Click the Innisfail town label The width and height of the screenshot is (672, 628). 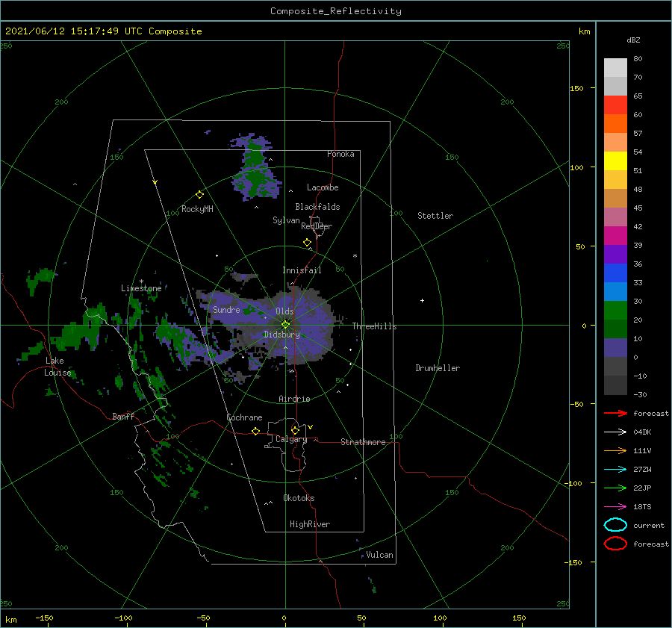point(302,270)
